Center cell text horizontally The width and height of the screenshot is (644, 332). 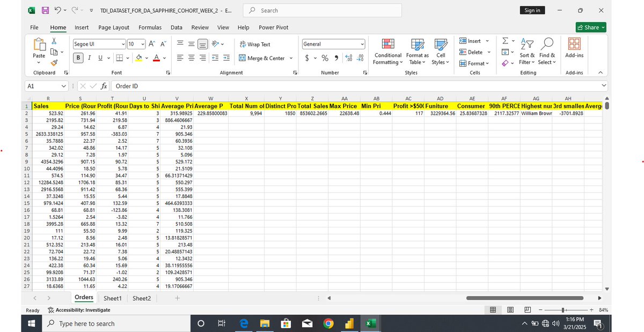(x=191, y=58)
